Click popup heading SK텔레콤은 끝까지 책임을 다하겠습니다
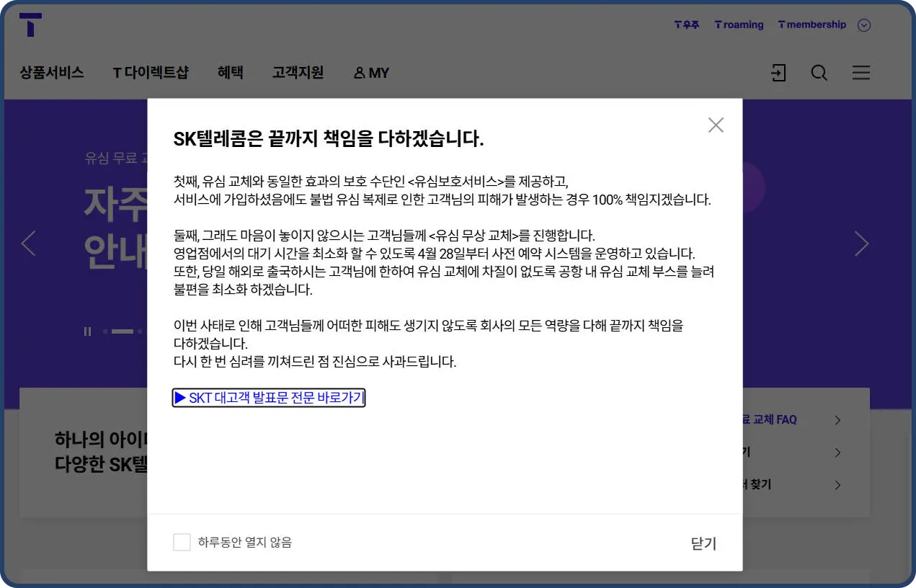This screenshot has height=588, width=916. pyautogui.click(x=329, y=139)
